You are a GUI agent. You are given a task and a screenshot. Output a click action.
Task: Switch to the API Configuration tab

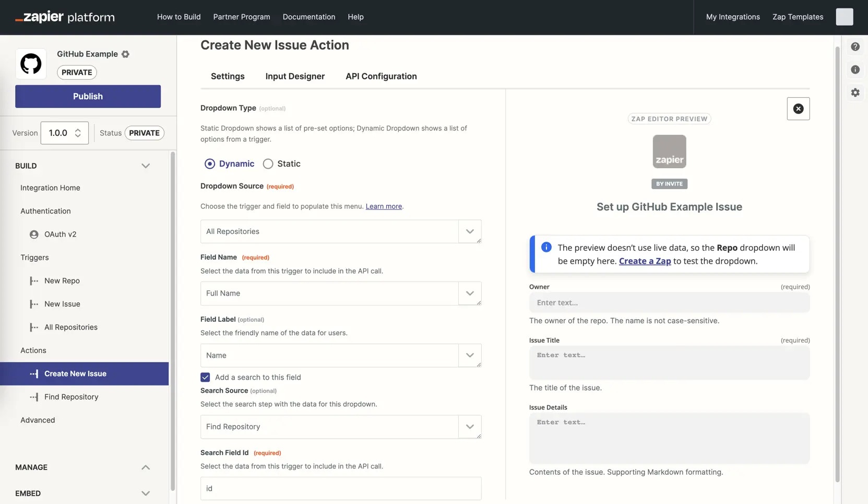pyautogui.click(x=381, y=76)
